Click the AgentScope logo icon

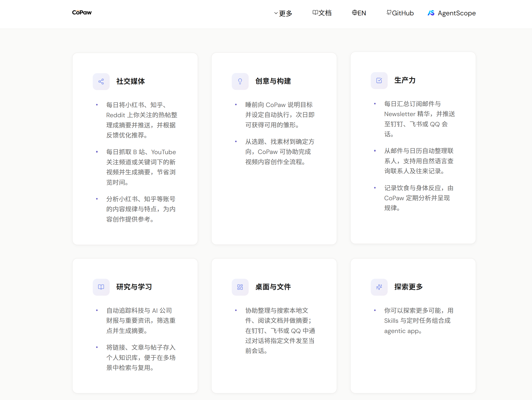[431, 13]
